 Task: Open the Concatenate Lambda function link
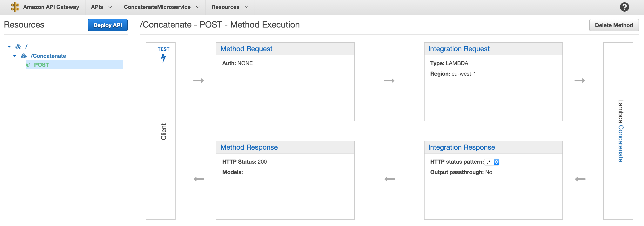621,144
